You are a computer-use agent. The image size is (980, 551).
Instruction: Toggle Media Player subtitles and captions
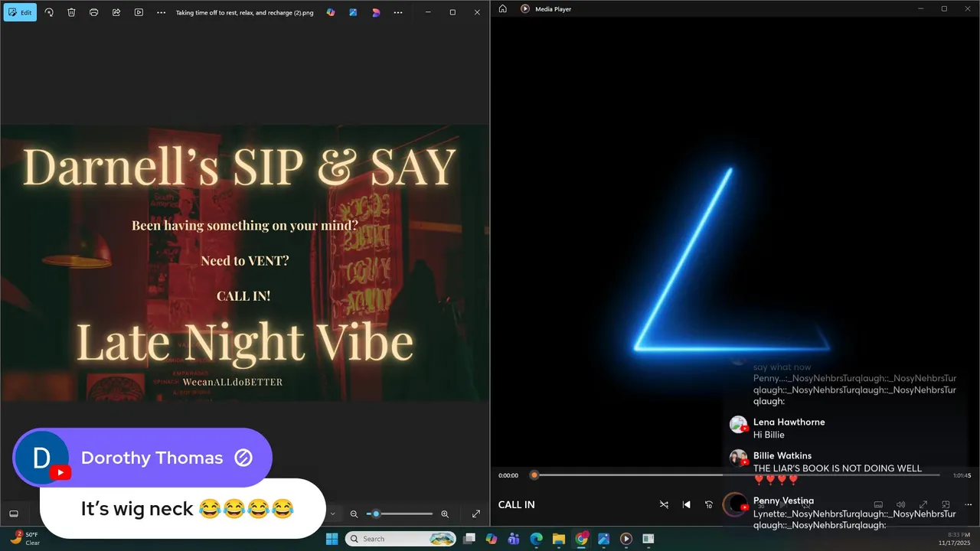878,504
